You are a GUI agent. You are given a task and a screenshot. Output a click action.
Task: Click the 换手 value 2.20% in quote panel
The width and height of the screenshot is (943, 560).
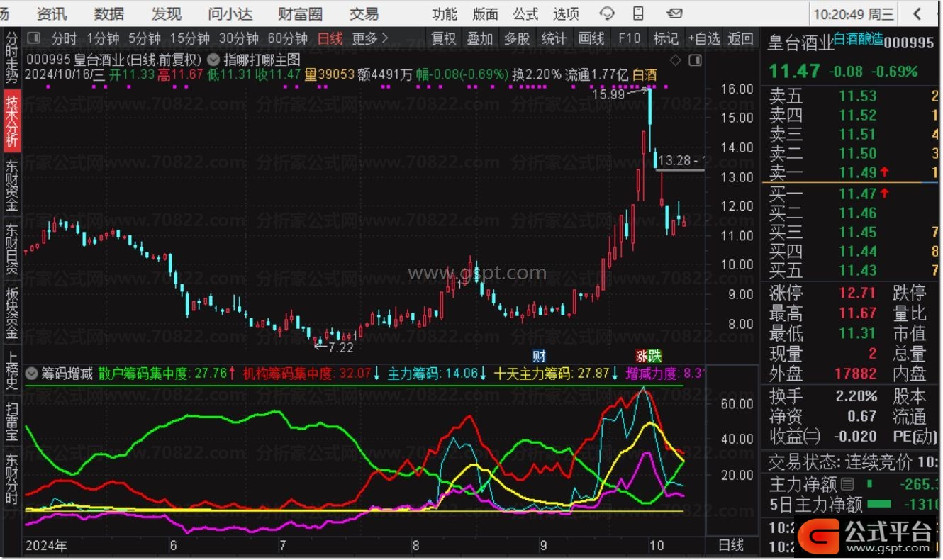[856, 396]
